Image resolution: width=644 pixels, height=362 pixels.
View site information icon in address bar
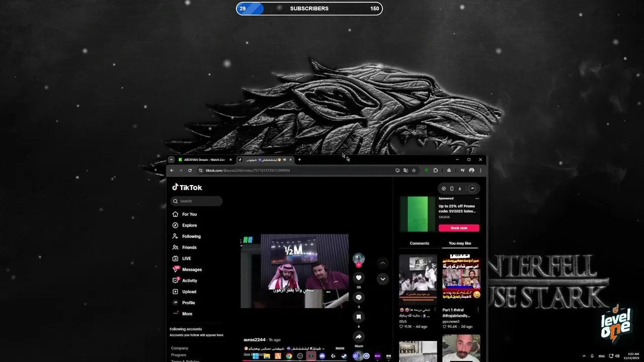[x=201, y=170]
